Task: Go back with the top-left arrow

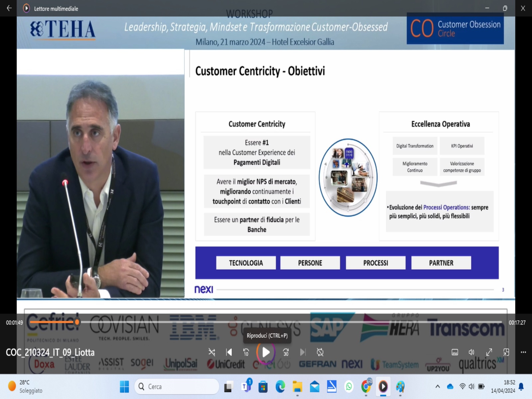Action: click(x=9, y=8)
